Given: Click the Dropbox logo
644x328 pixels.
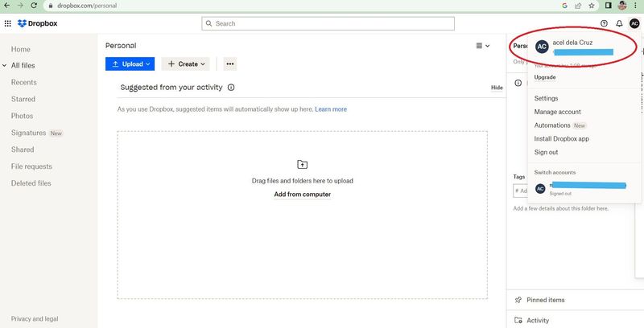Looking at the screenshot, I should pos(37,23).
